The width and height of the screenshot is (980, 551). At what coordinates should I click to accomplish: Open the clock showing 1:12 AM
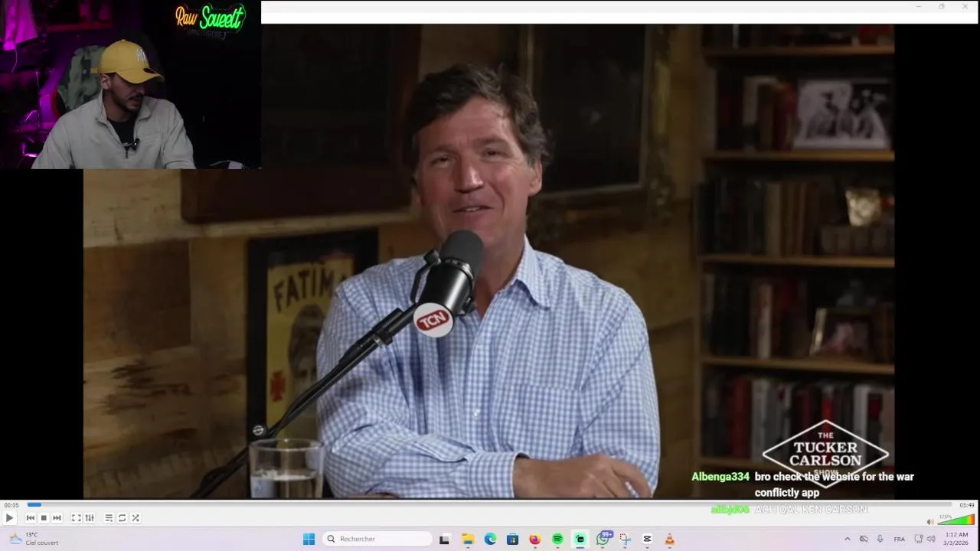pyautogui.click(x=956, y=539)
